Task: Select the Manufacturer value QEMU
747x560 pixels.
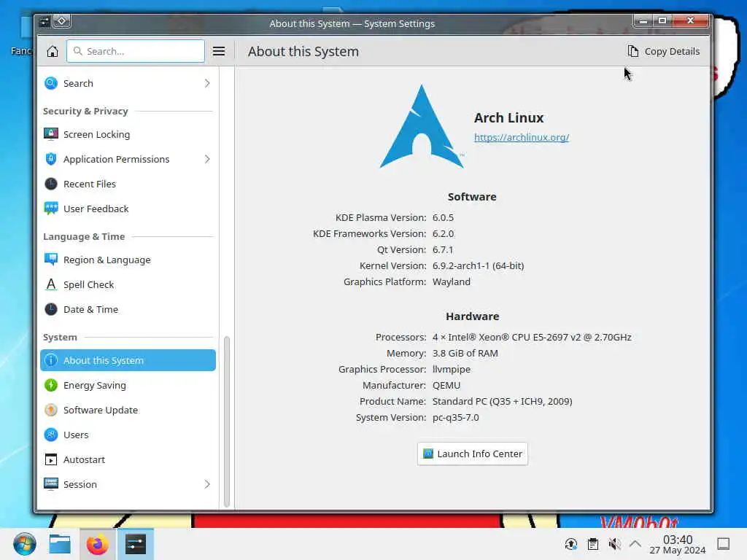Action: (x=446, y=385)
